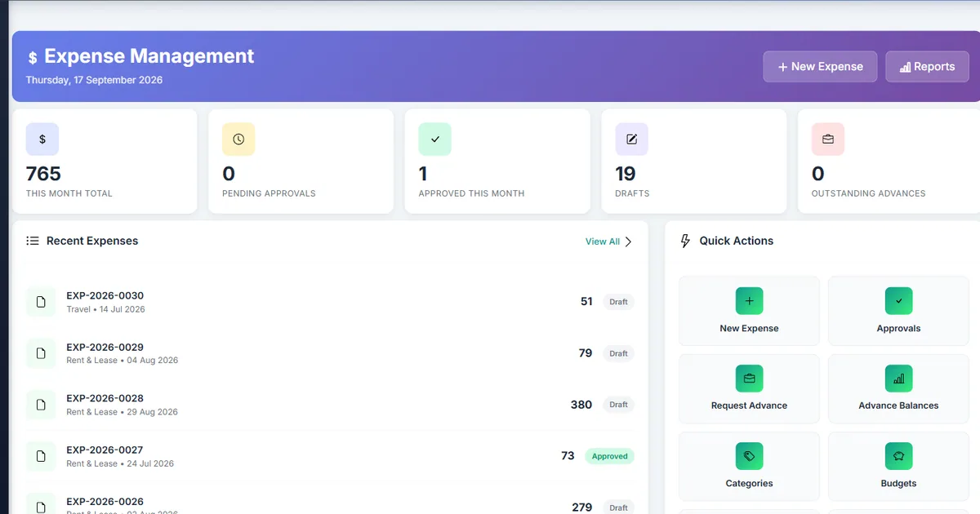
Task: Open the Budgets quick action tile
Action: [898, 466]
